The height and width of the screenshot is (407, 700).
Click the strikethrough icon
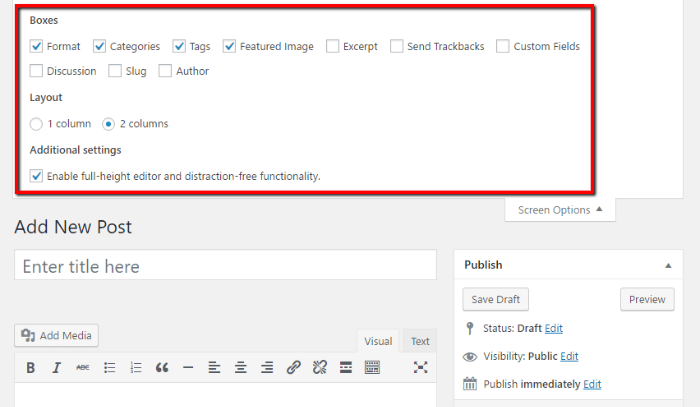[83, 367]
